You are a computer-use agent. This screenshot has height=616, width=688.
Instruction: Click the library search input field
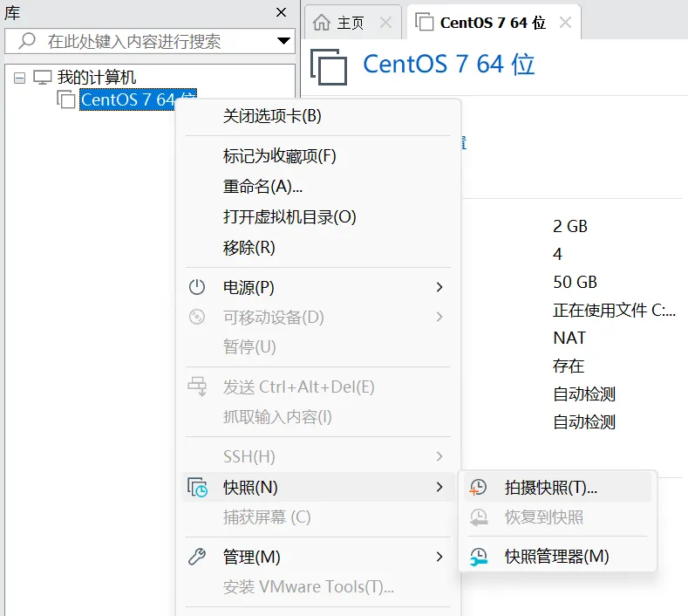click(150, 41)
